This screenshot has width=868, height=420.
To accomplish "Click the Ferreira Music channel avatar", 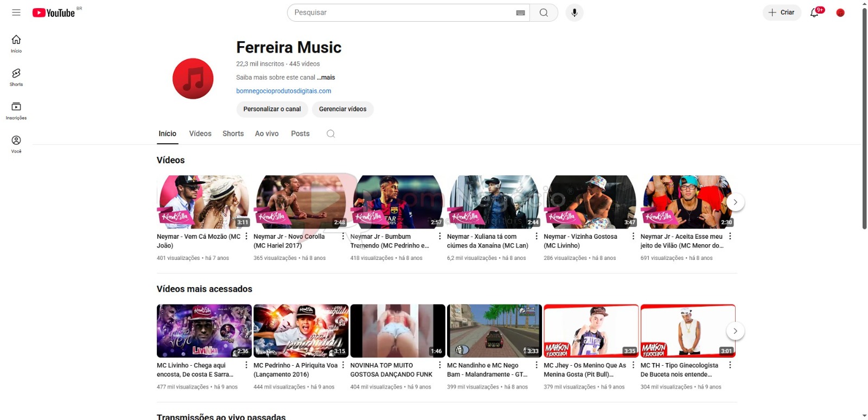I will (x=193, y=79).
